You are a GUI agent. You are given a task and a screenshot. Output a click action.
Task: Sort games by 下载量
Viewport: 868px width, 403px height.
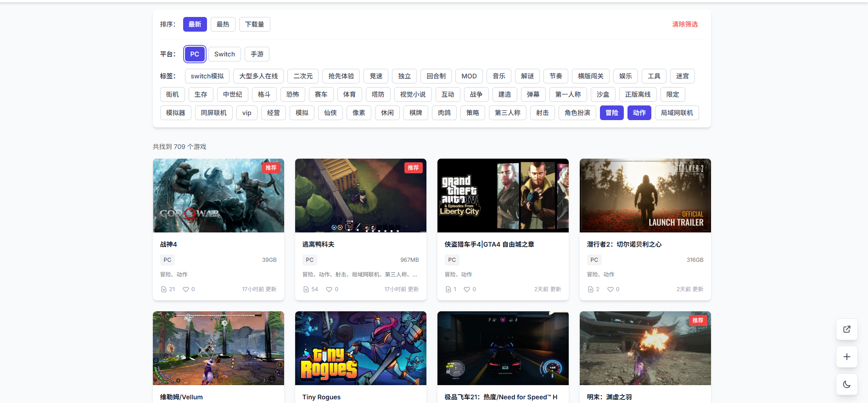(x=254, y=24)
